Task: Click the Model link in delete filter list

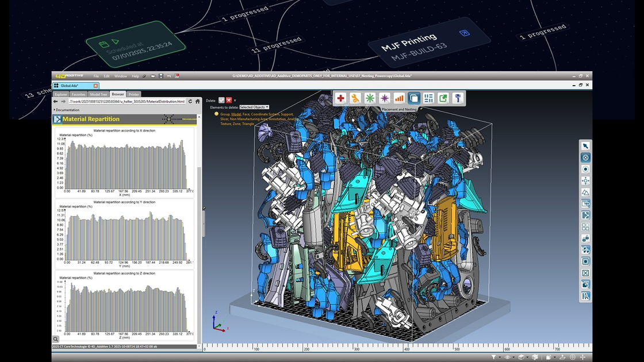Action: 236,114
